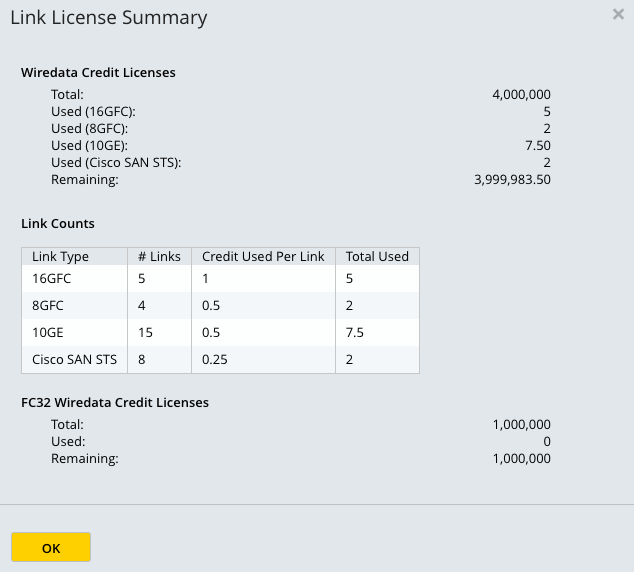This screenshot has height=572, width=634.
Task: Click the Total Used column header
Action: (x=377, y=256)
